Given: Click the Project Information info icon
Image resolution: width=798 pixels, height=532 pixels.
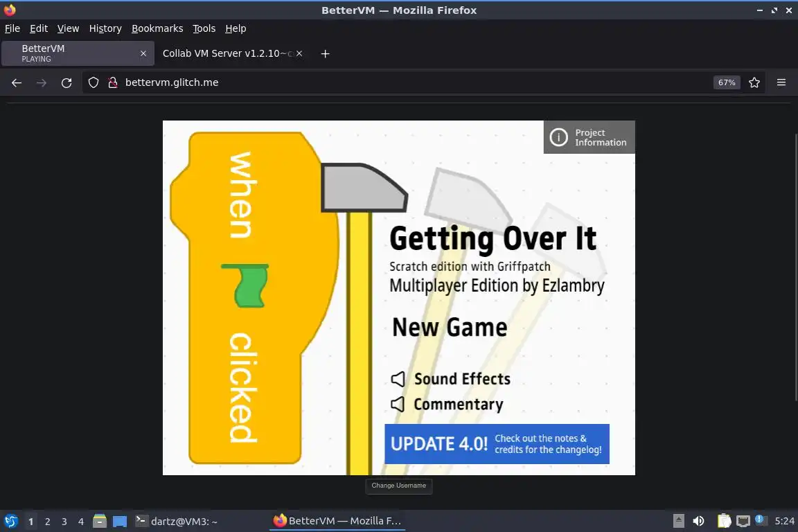Looking at the screenshot, I should pyautogui.click(x=558, y=137).
